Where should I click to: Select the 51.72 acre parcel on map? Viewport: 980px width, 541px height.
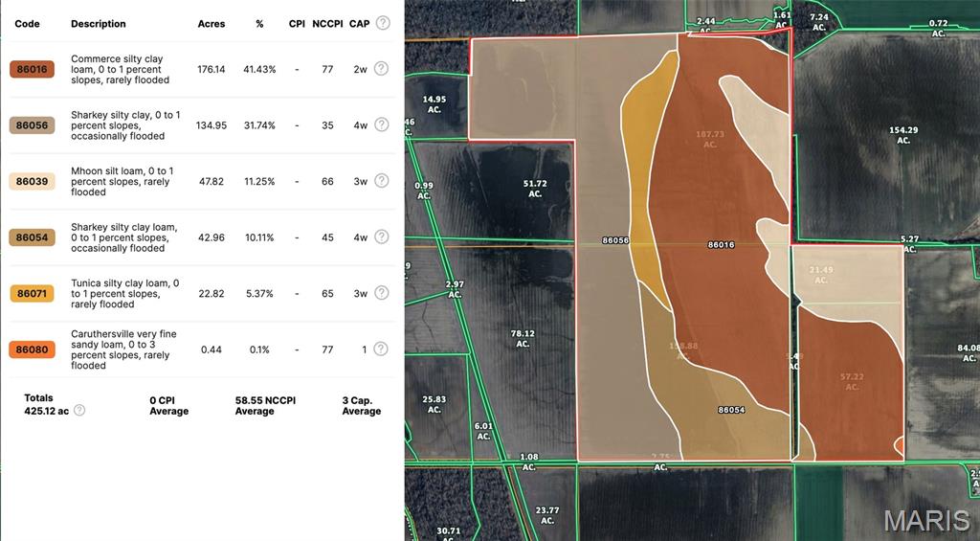[x=535, y=189]
